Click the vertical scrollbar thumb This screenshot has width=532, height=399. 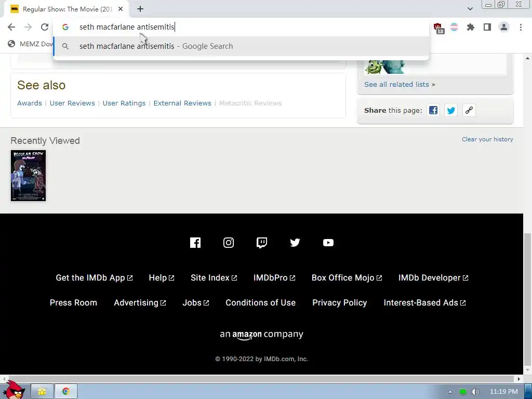tap(527, 299)
